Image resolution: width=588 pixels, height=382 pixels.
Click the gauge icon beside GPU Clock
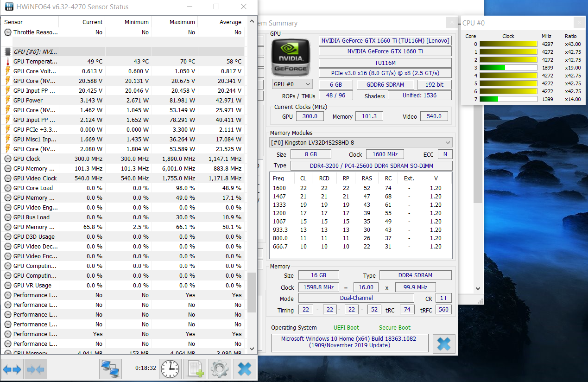8,159
